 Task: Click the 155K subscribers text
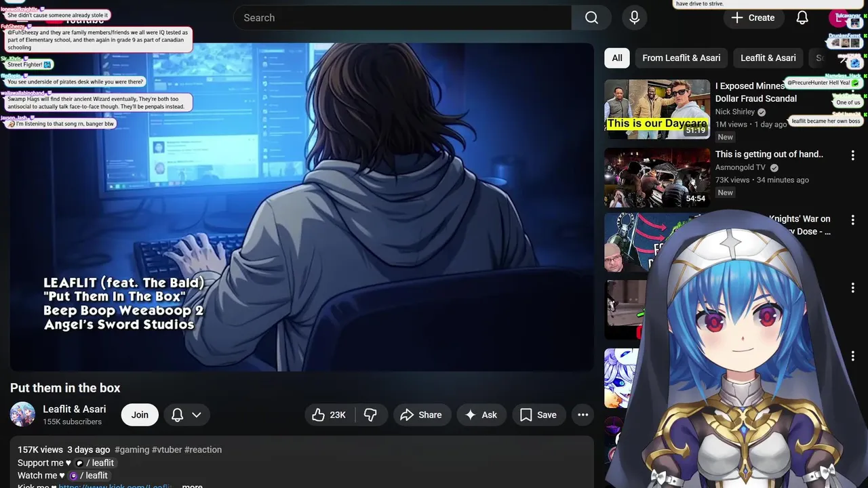click(72, 422)
